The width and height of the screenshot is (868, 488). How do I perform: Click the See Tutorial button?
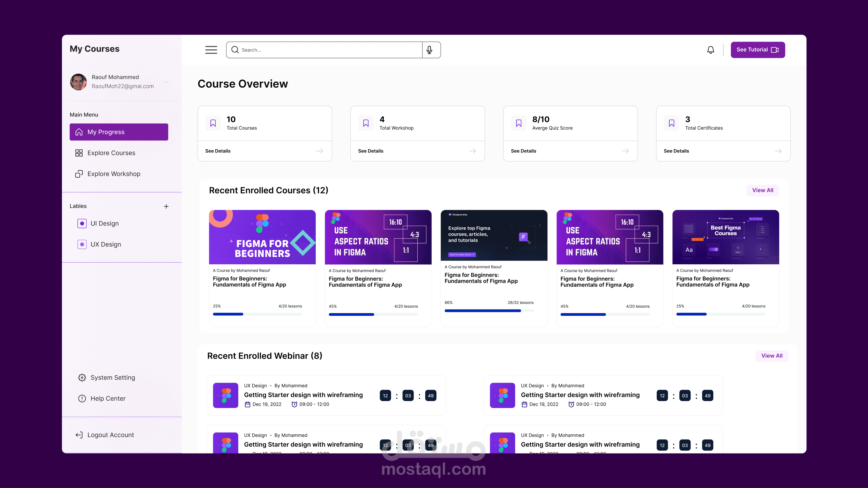click(758, 50)
